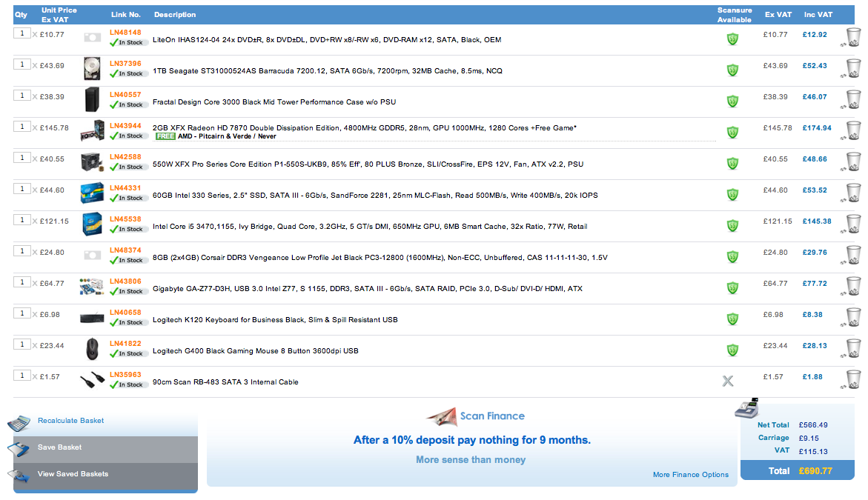The image size is (868, 500).
Task: Click quantity field for LiteOn DVD drive
Action: click(x=22, y=33)
